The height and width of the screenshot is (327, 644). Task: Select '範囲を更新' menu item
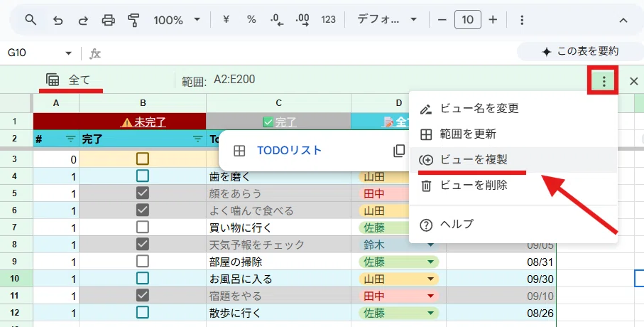(x=513, y=134)
